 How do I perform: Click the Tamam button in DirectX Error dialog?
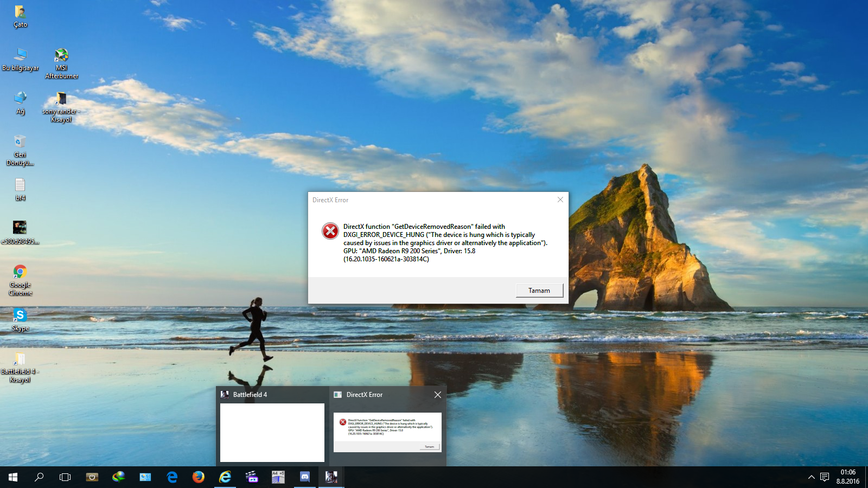539,291
